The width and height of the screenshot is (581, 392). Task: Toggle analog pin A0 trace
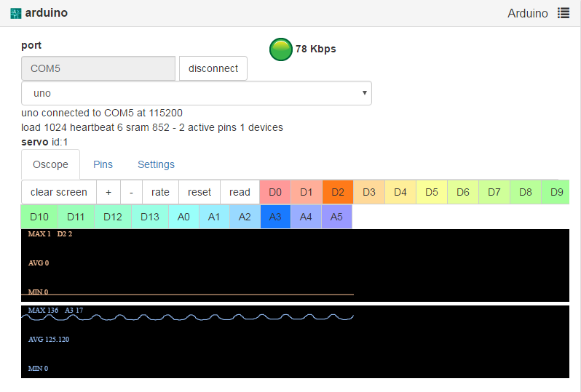(x=183, y=217)
